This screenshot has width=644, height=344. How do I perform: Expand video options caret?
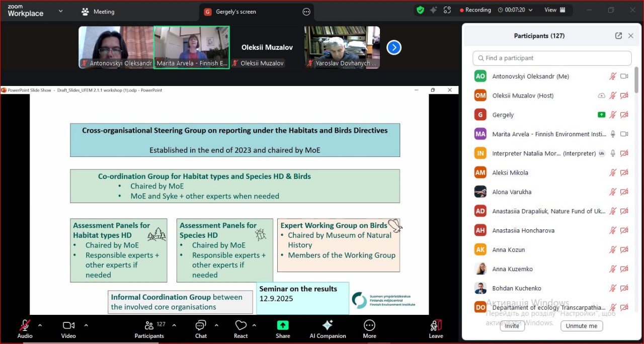pyautogui.click(x=86, y=325)
